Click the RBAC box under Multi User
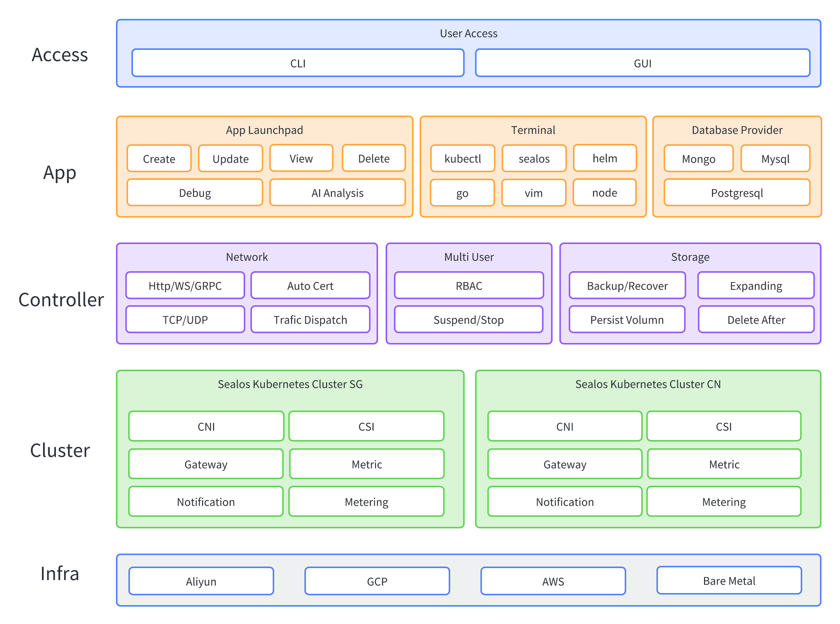This screenshot has height=624, width=840. click(469, 286)
